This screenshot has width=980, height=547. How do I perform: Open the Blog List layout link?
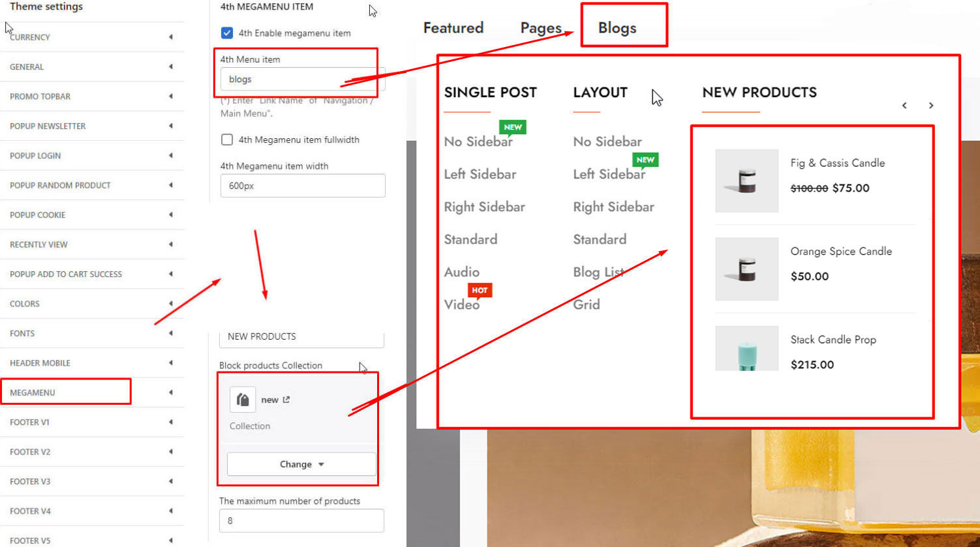pos(598,272)
